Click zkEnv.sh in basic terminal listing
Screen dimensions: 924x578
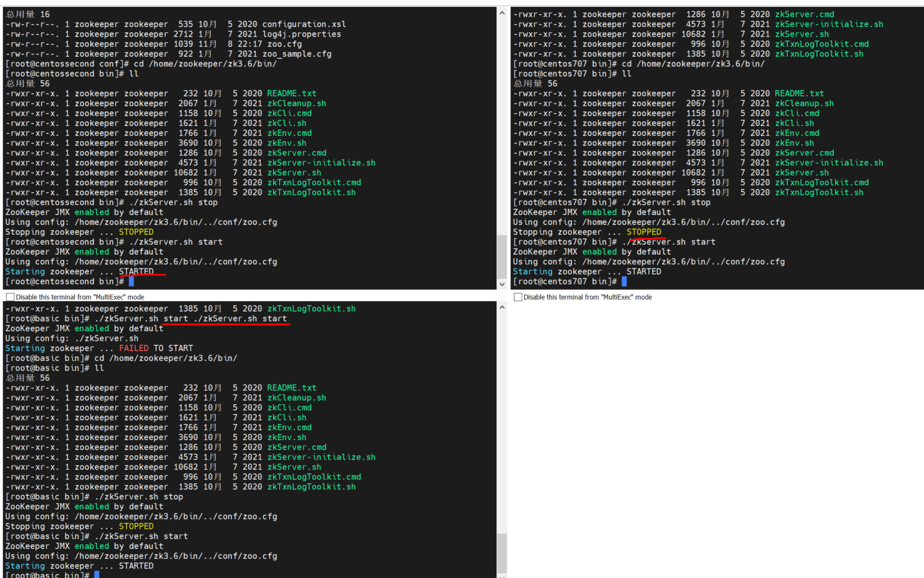(x=287, y=437)
